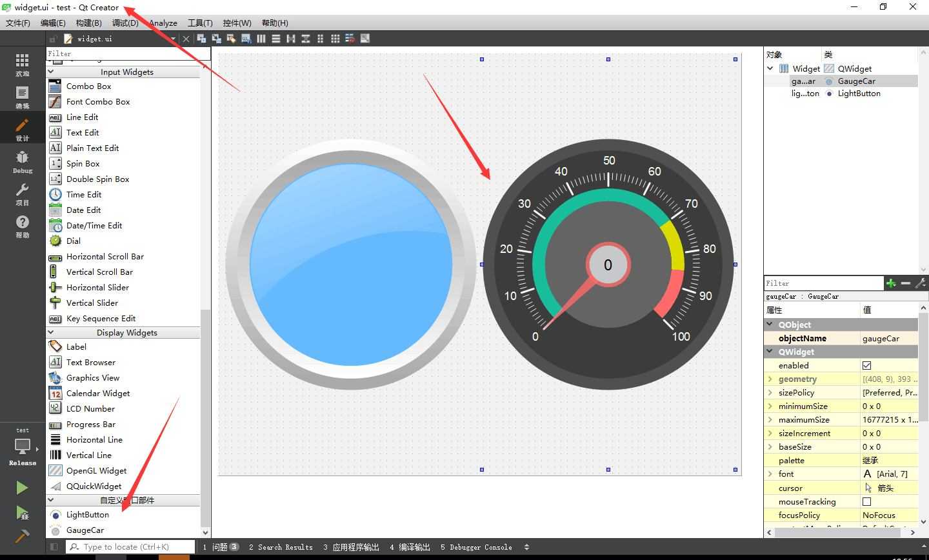Apply Lay Out Vertically
Image resolution: width=929 pixels, height=560 pixels.
276,39
